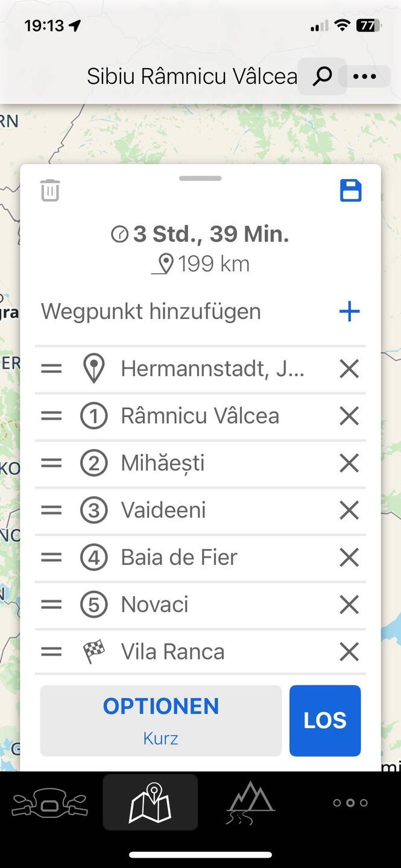Open the map view icon in the bottom bar
Screen dimensions: 401x868
click(x=150, y=802)
